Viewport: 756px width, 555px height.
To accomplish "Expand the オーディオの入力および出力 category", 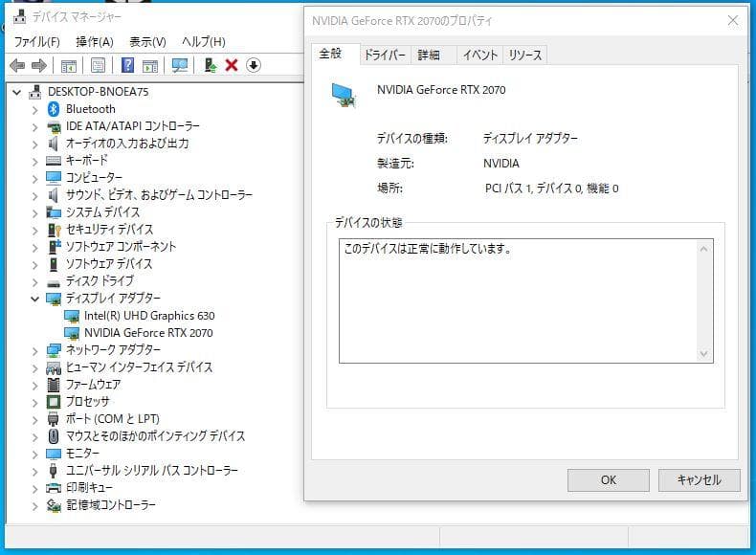I will (34, 144).
